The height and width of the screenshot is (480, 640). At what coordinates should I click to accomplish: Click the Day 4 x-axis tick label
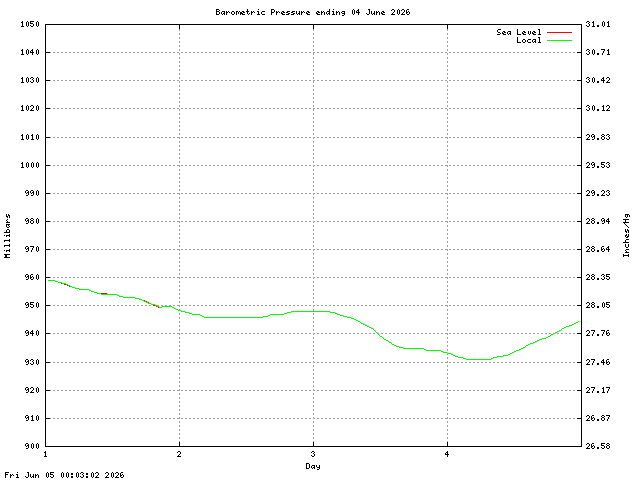pos(447,454)
